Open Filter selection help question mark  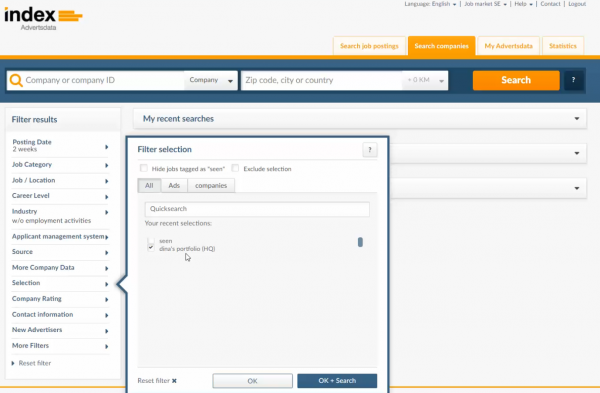tap(370, 150)
